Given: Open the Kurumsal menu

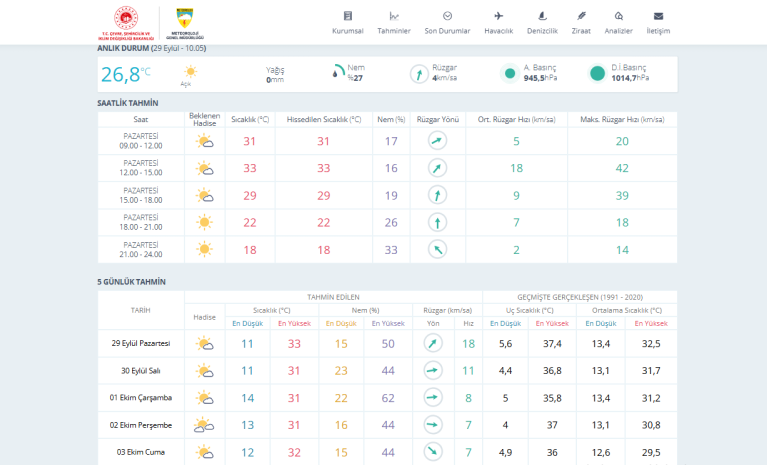Looking at the screenshot, I should [x=347, y=23].
